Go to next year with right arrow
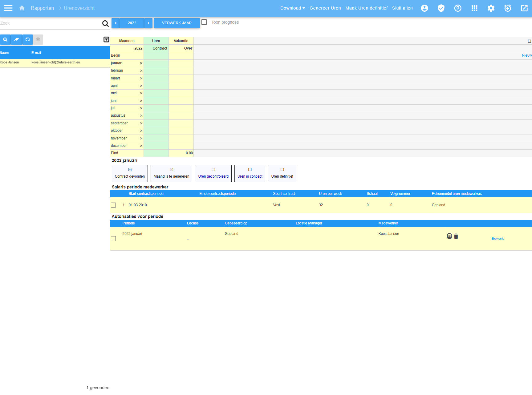The height and width of the screenshot is (395, 532). [148, 23]
